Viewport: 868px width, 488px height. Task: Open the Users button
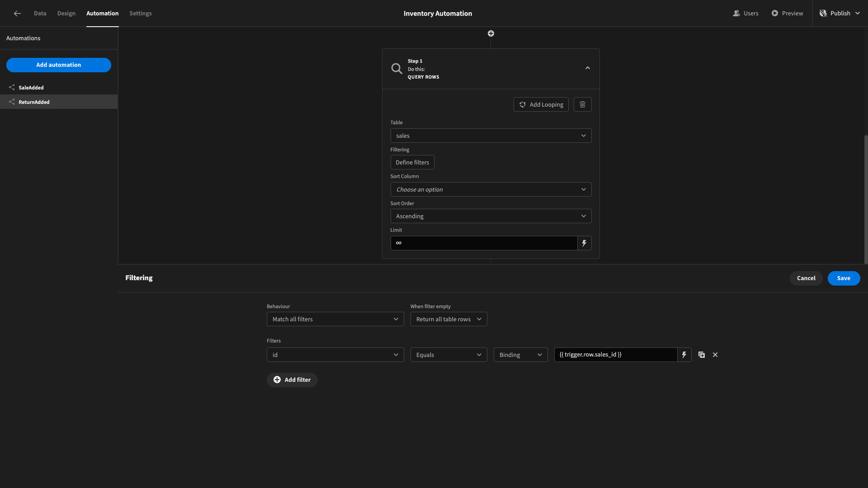(745, 14)
